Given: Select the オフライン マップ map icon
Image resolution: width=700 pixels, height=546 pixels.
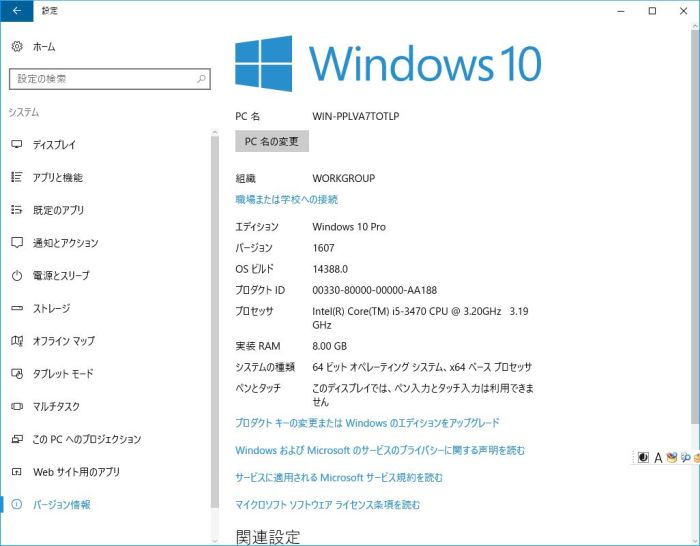Looking at the screenshot, I should [17, 341].
